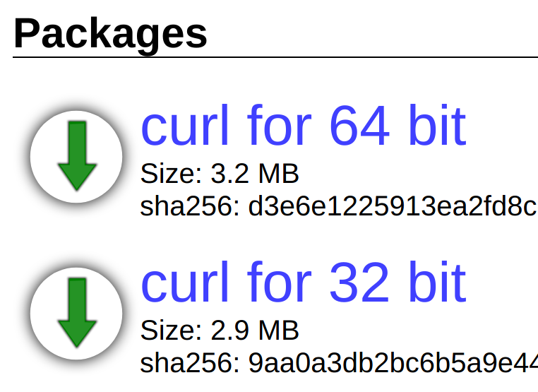
Task: Click the "2.9 MB" size value
Action: pyautogui.click(x=255, y=330)
